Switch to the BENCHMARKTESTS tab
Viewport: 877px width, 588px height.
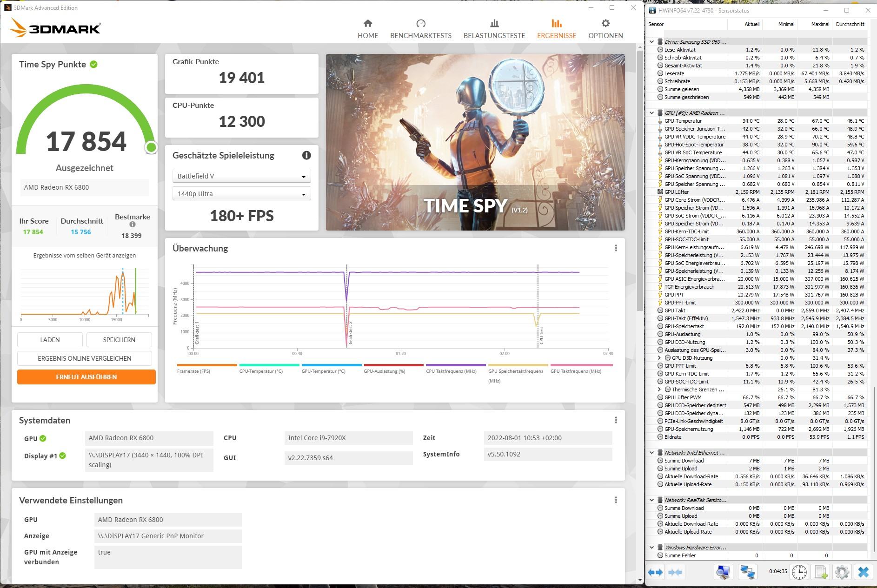coord(421,29)
